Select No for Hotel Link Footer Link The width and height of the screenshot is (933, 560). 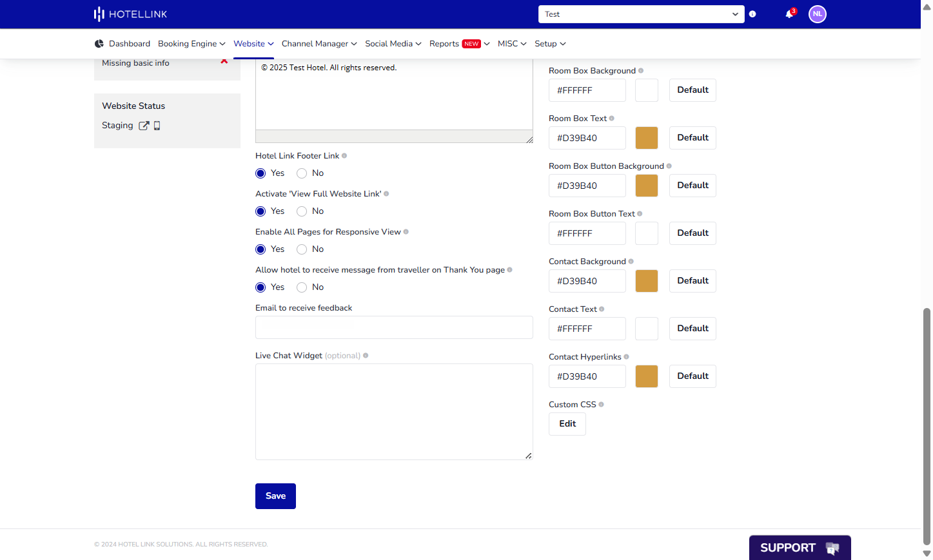point(302,173)
